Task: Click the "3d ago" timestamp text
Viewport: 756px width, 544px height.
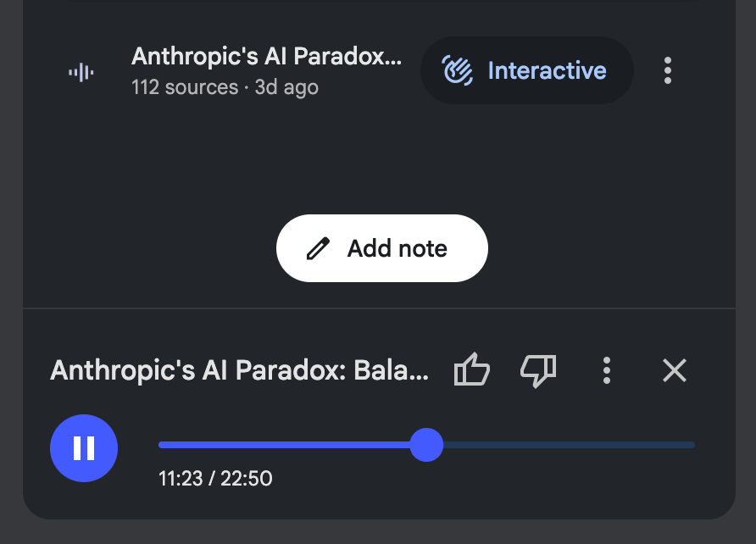Action: click(286, 87)
